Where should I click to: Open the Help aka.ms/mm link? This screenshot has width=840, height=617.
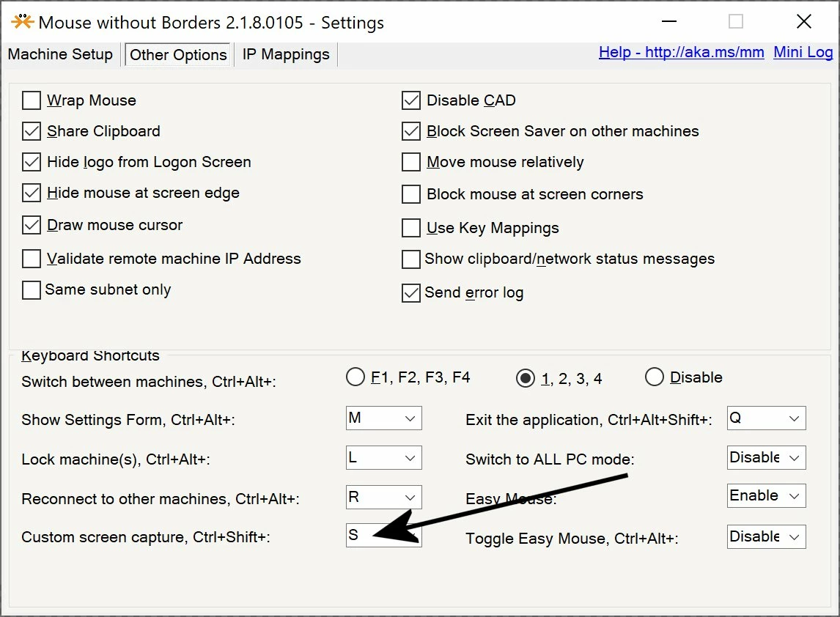tap(681, 52)
